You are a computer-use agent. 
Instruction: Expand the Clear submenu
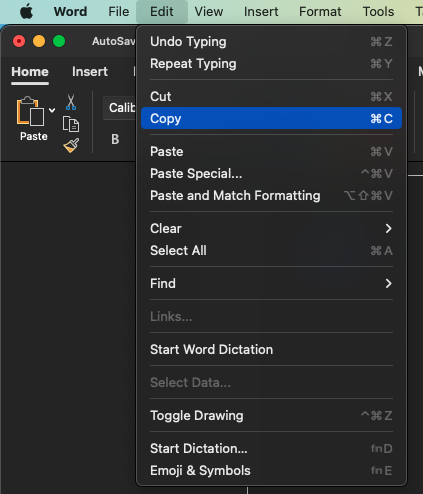(x=271, y=229)
